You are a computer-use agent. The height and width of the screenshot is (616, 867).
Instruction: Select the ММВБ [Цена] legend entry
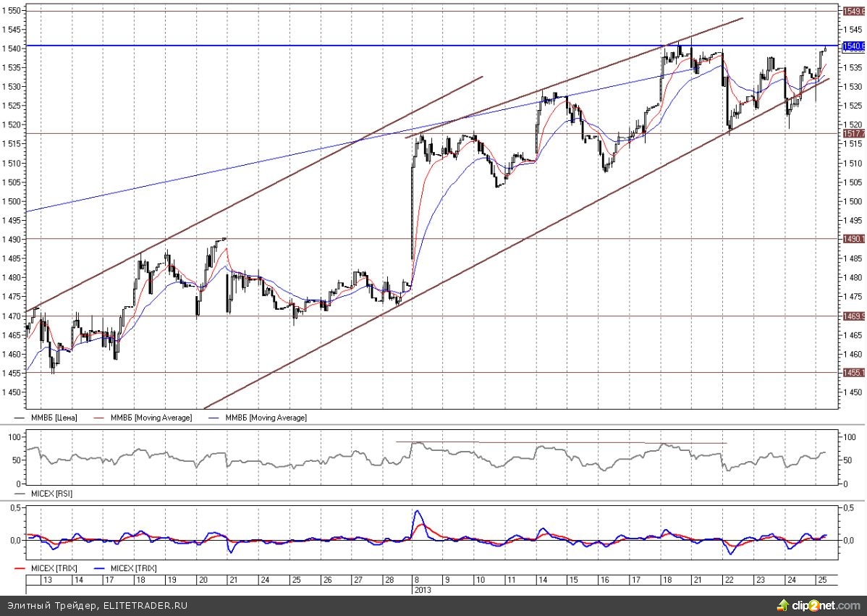pyautogui.click(x=54, y=418)
